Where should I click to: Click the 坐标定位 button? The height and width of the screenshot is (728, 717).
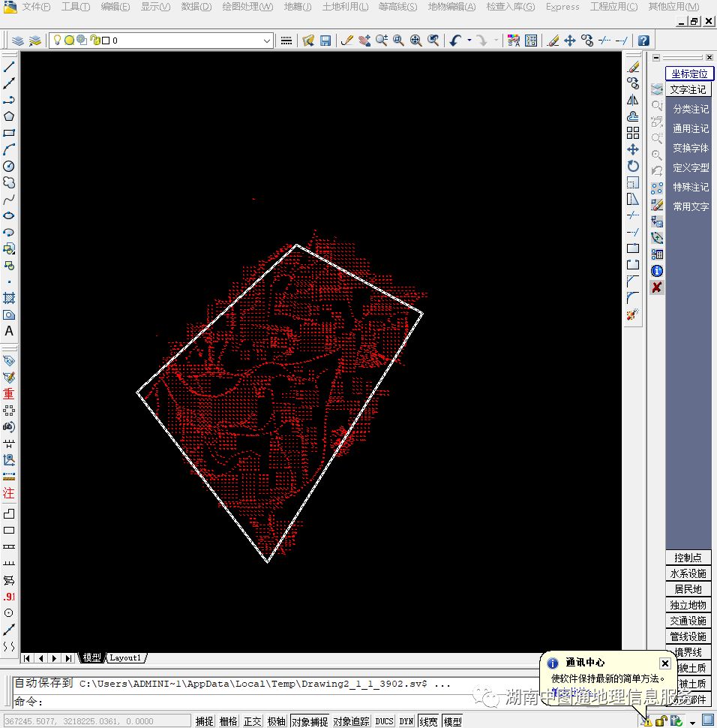tap(689, 74)
